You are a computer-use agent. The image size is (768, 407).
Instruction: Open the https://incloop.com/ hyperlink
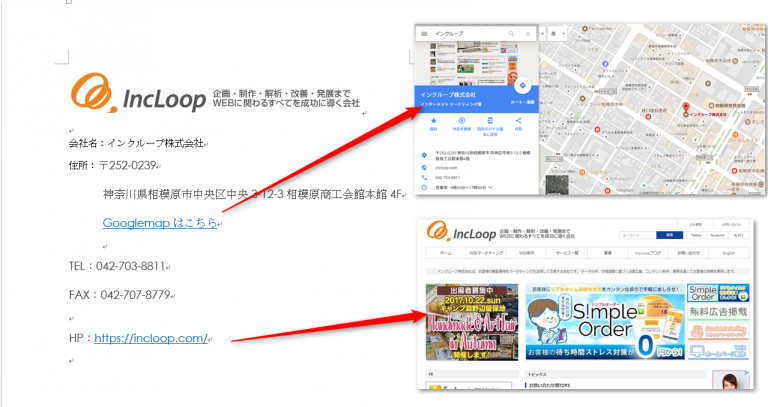[x=151, y=338]
